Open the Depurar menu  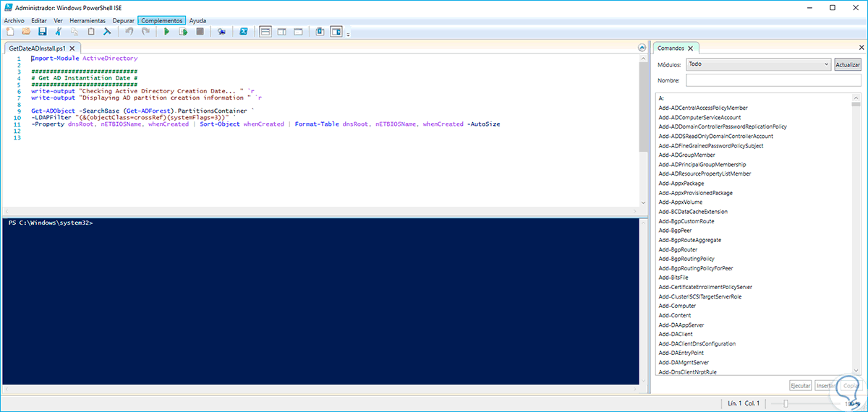[124, 20]
